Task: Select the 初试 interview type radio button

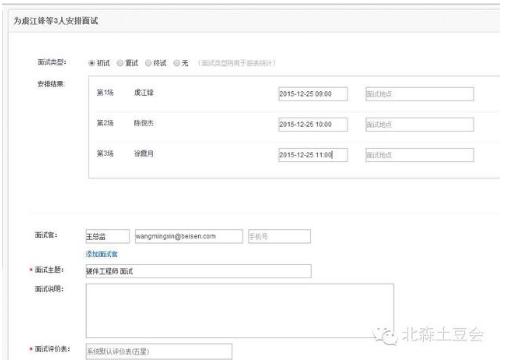Action: 92,63
